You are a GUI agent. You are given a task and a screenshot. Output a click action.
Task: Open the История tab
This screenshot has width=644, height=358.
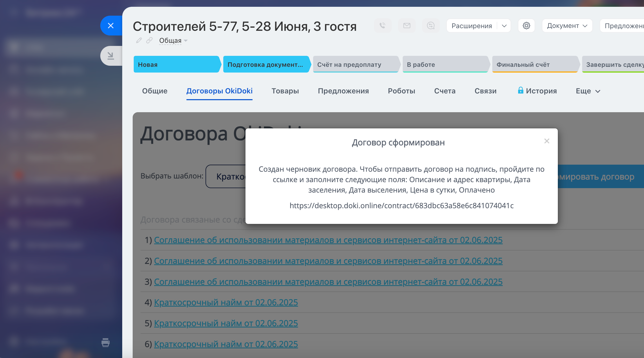tap(541, 91)
